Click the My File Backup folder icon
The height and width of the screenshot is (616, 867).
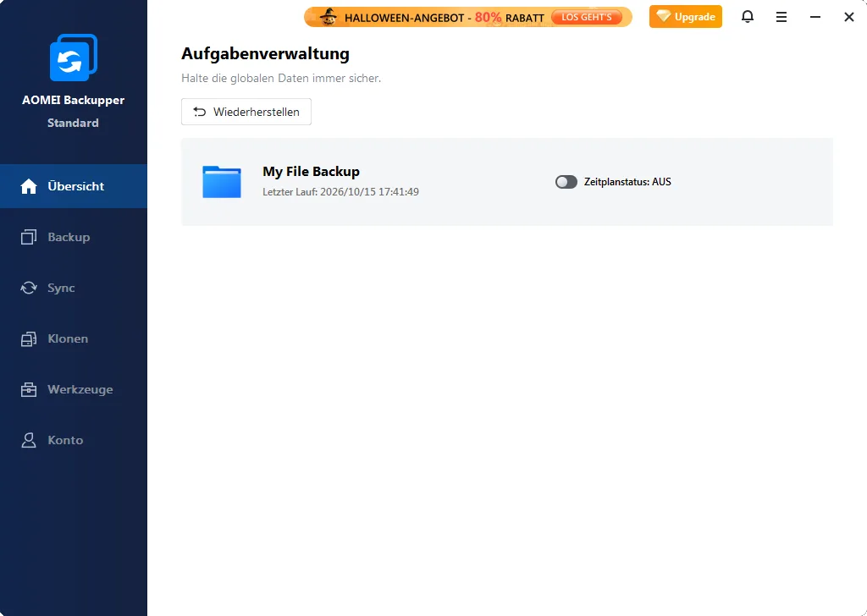pos(222,182)
